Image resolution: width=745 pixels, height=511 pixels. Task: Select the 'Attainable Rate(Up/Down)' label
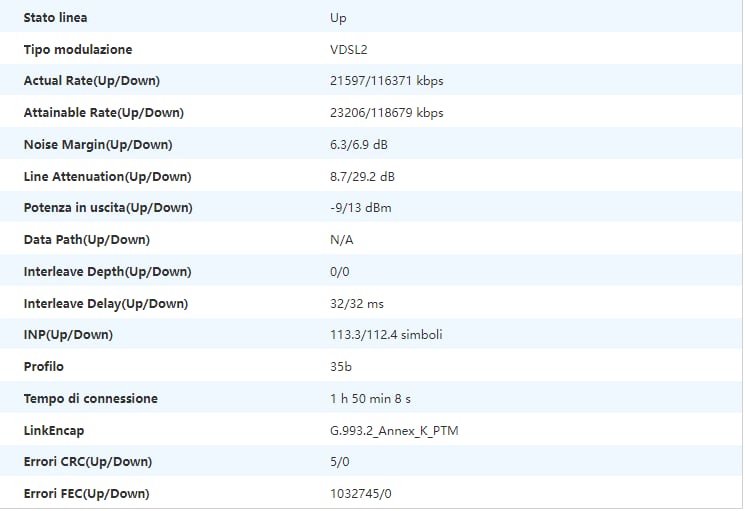pyautogui.click(x=104, y=113)
